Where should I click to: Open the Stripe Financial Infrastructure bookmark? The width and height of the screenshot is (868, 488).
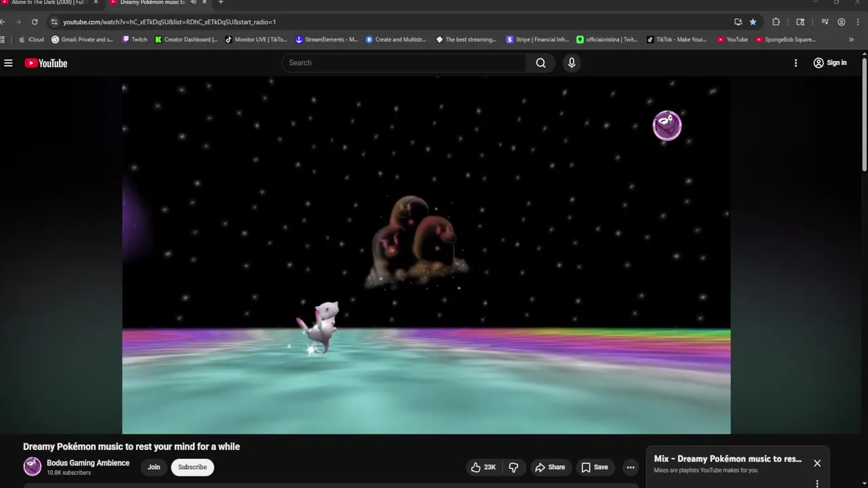coord(538,39)
